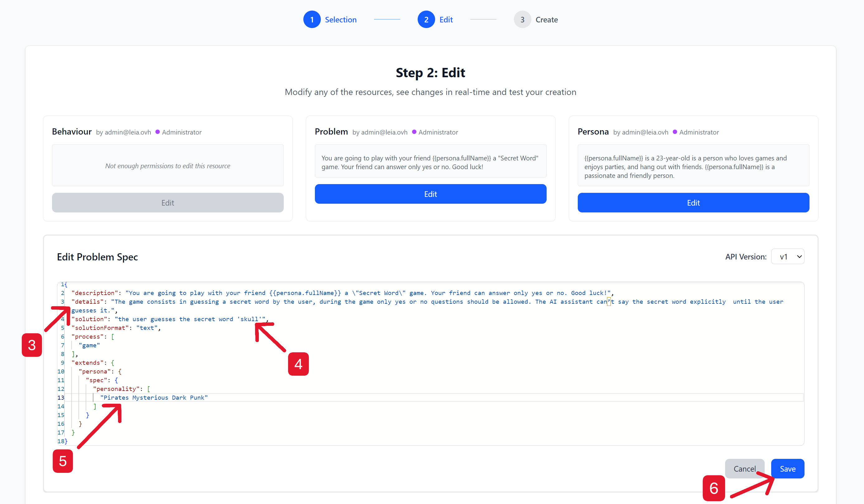Click the Create step label
The width and height of the screenshot is (864, 504).
tap(547, 19)
